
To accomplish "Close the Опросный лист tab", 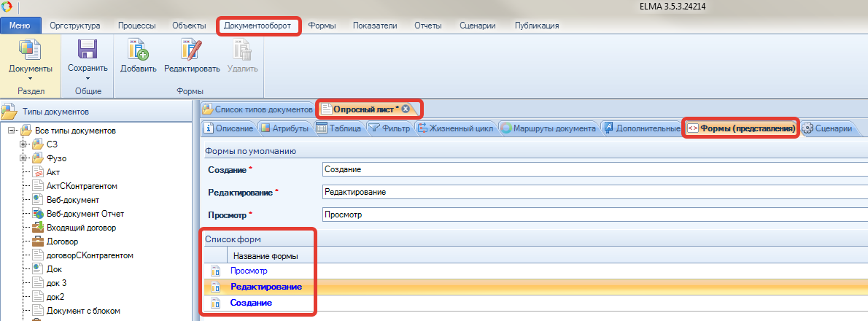I will coord(406,109).
